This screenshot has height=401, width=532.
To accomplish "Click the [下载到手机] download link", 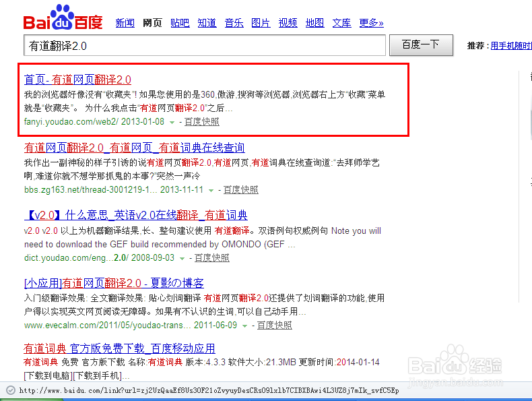I will (98, 376).
